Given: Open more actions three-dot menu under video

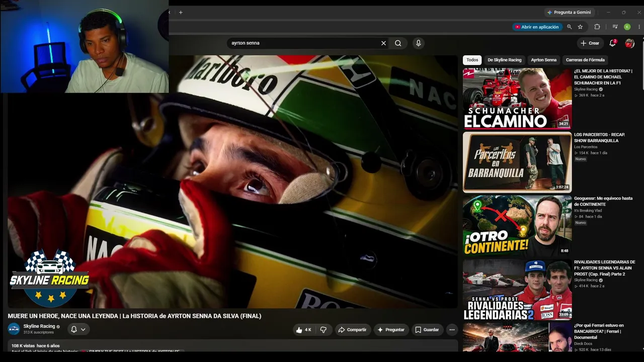Looking at the screenshot, I should click(452, 330).
